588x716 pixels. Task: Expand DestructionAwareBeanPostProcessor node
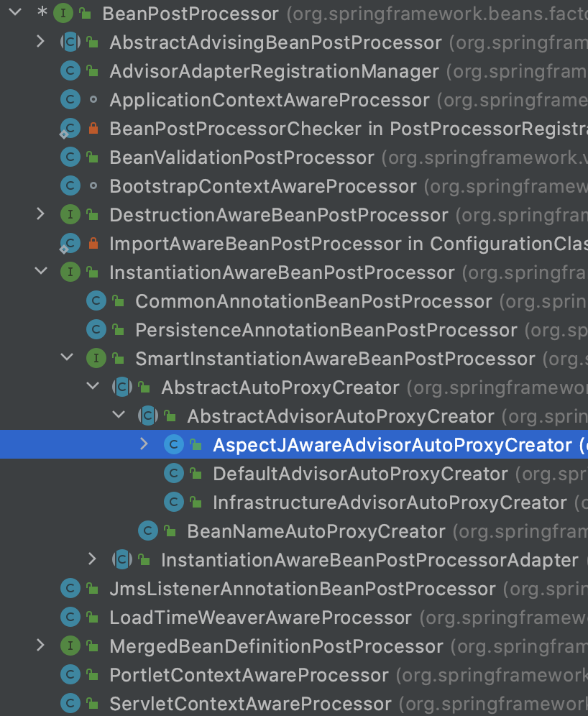click(41, 214)
